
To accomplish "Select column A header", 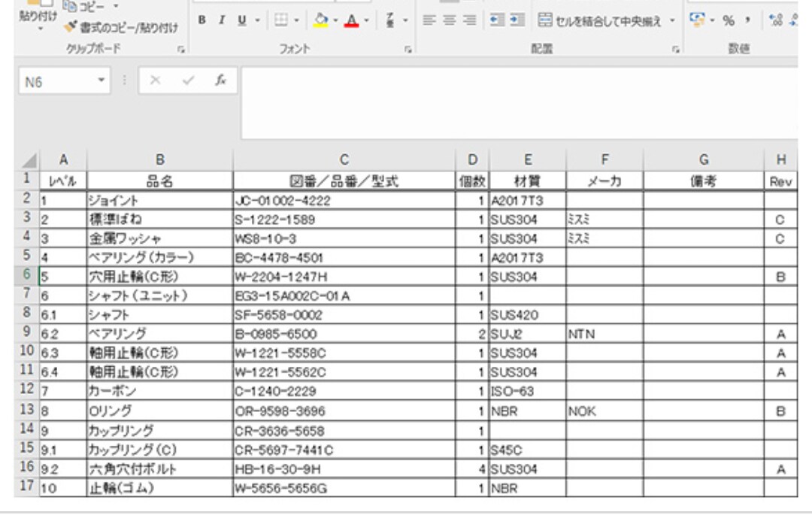I will (63, 160).
